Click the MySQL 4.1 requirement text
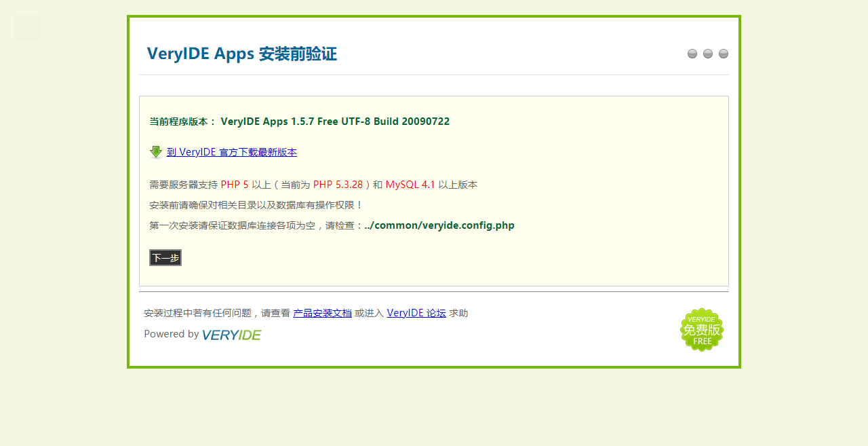Screen dimensions: 868x446 [410, 185]
